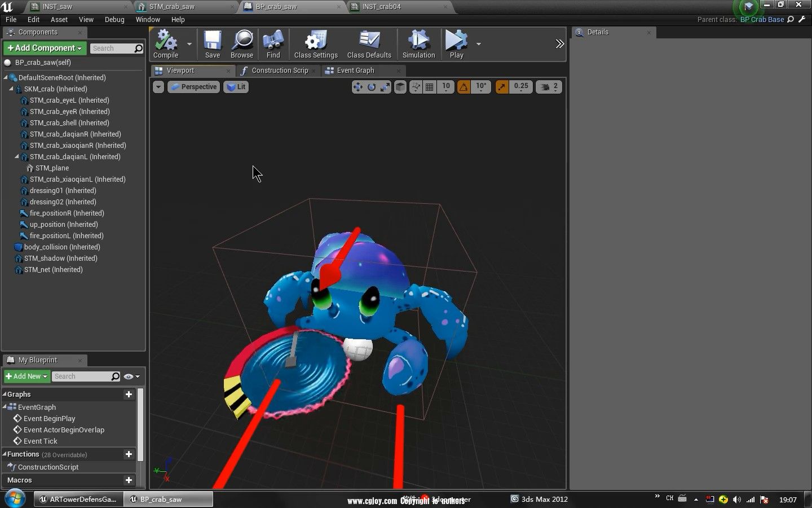This screenshot has width=812, height=508.
Task: Toggle world/local coordinate space icon
Action: point(400,87)
